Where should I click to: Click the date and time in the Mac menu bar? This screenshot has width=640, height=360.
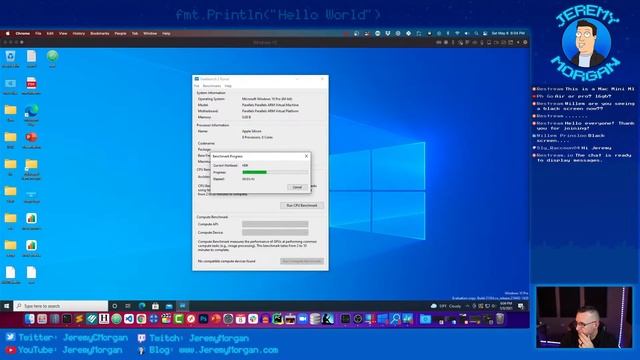tap(508, 33)
